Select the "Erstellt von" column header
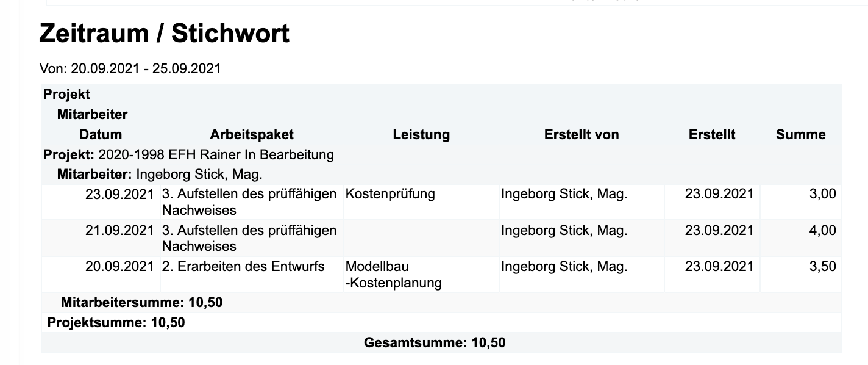The image size is (868, 365). point(582,134)
